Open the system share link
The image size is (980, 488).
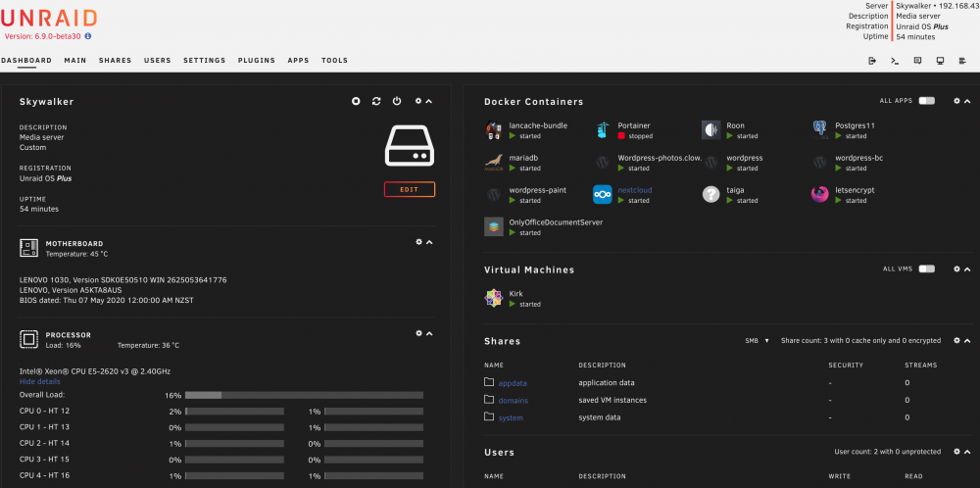(511, 418)
